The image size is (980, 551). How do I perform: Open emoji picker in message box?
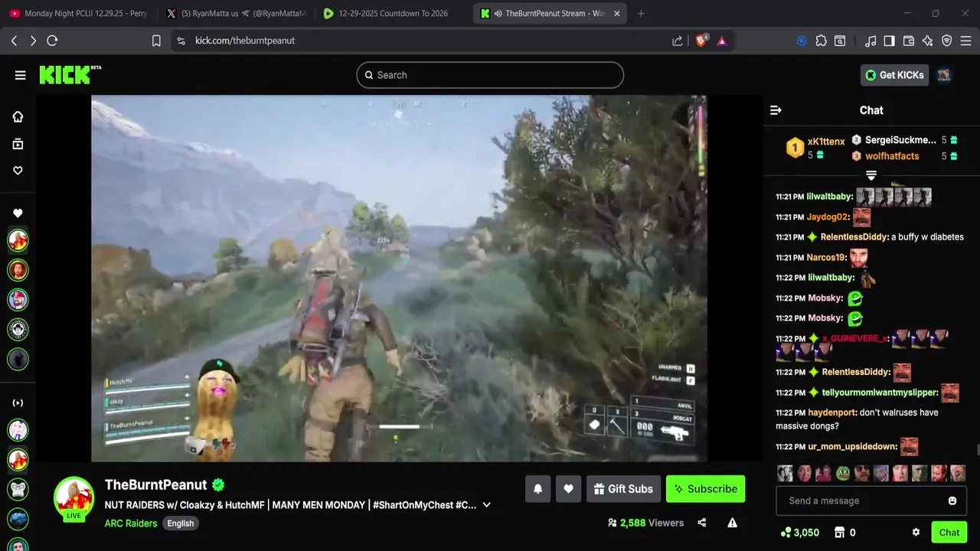click(x=952, y=500)
